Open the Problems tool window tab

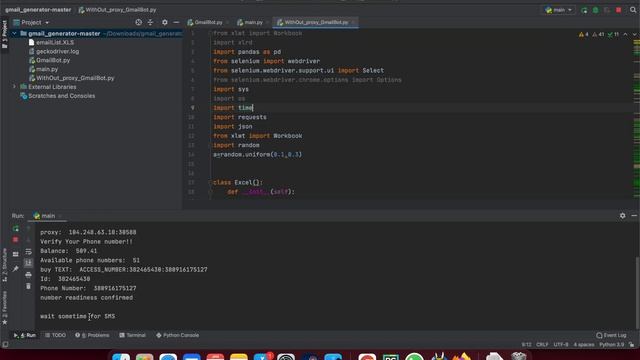[92, 335]
